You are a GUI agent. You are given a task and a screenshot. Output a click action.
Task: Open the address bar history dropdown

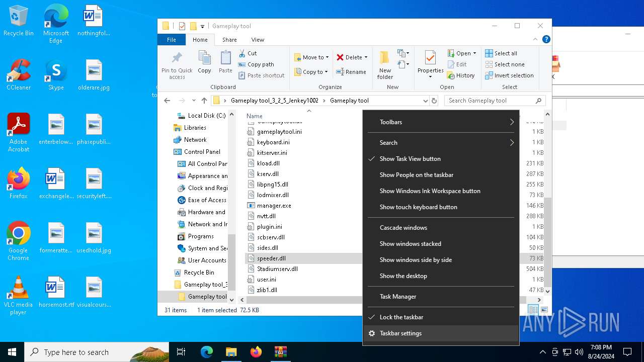coord(425,101)
